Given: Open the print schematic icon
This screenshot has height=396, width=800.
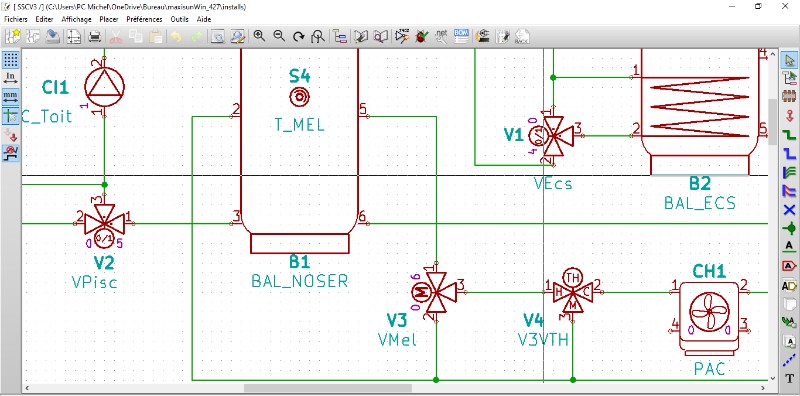Looking at the screenshot, I should click(95, 36).
